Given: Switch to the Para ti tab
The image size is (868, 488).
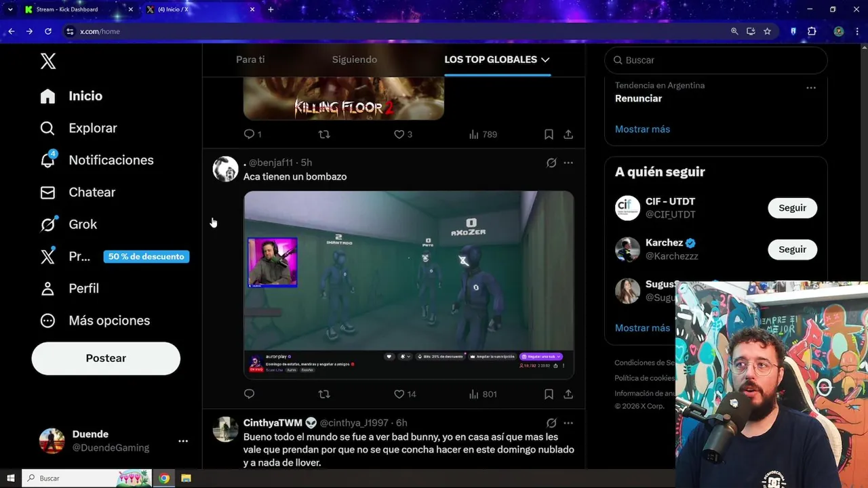Looking at the screenshot, I should (x=250, y=60).
